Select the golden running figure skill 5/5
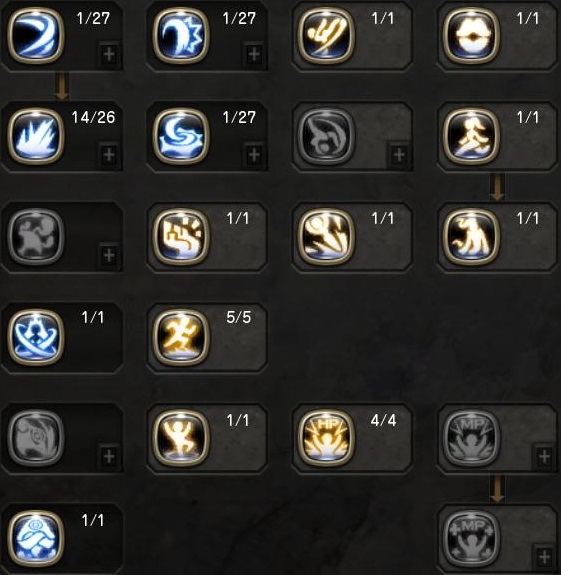 [181, 337]
